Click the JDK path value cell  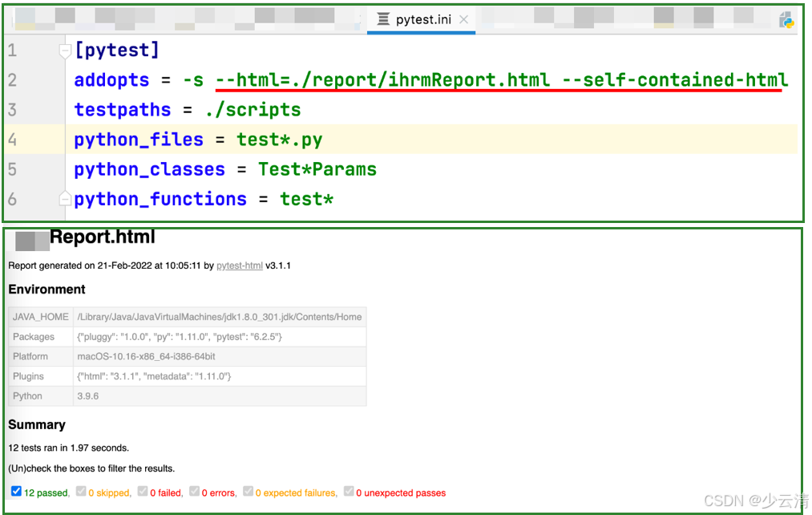[x=220, y=317]
